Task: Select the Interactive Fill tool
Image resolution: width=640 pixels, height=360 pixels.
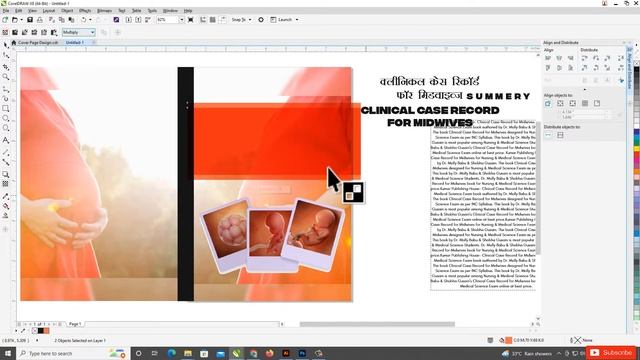Action: pyautogui.click(x=6, y=206)
